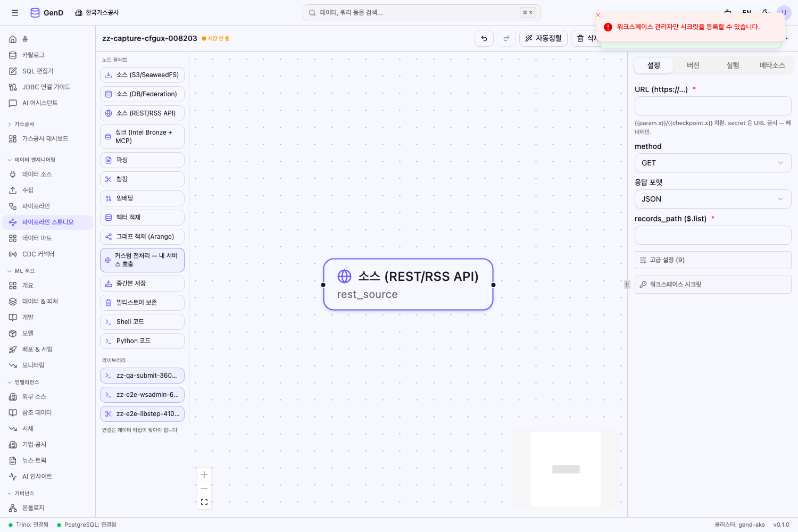Click the redo arrow button
Viewport: 798px width, 532px height.
506,38
